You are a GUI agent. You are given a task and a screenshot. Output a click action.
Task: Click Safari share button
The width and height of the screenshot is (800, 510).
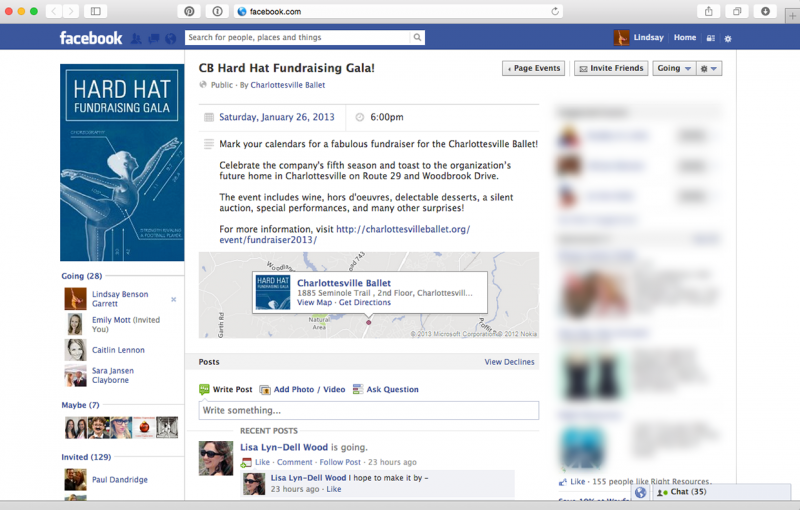pyautogui.click(x=709, y=11)
